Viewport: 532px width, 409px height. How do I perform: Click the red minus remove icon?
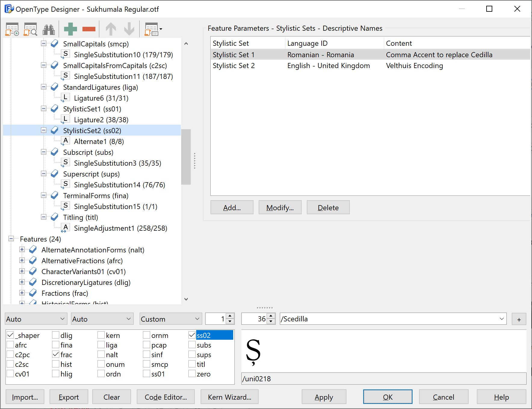[89, 29]
